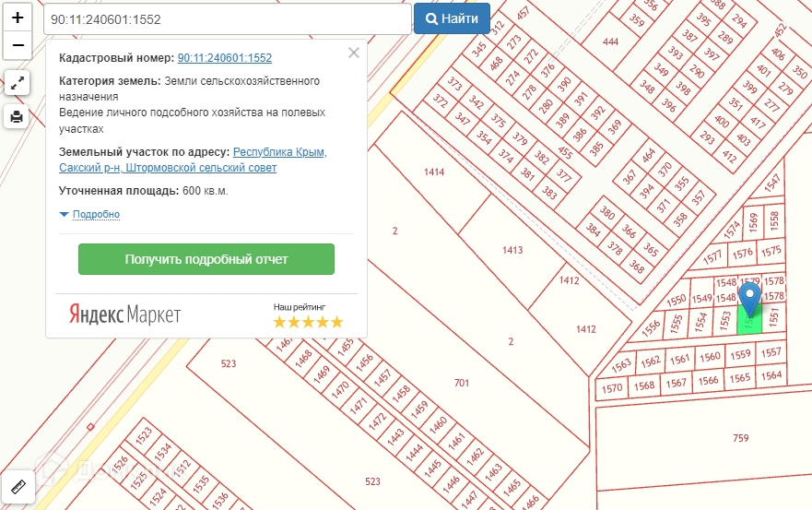
Task: Select parcel 444 on the map
Action: click(610, 42)
